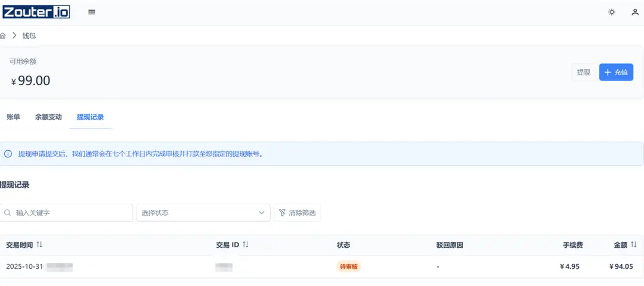Toggle the hamburger sidebar menu
The width and height of the screenshot is (644, 286).
pos(92,12)
